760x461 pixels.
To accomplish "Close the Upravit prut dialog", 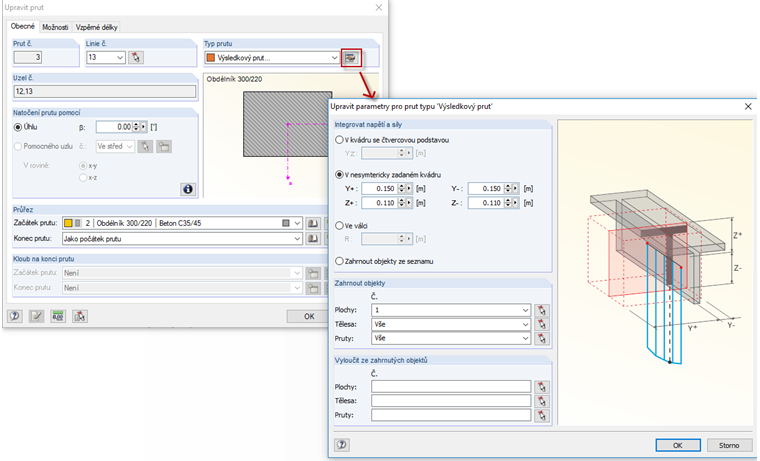I will (x=379, y=8).
